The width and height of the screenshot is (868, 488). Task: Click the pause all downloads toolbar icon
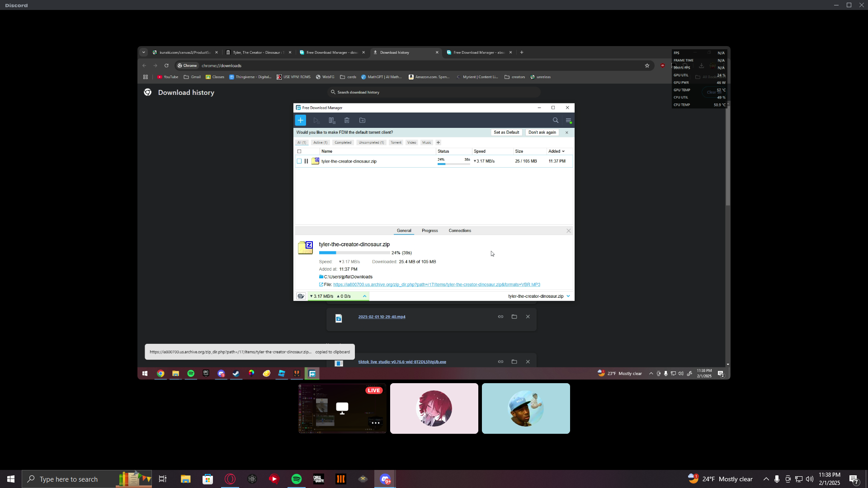(332, 120)
